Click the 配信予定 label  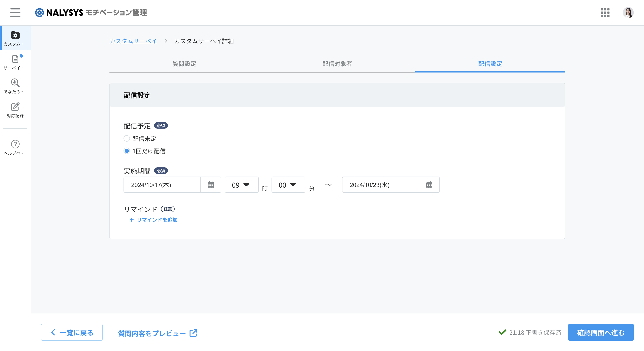coord(137,126)
